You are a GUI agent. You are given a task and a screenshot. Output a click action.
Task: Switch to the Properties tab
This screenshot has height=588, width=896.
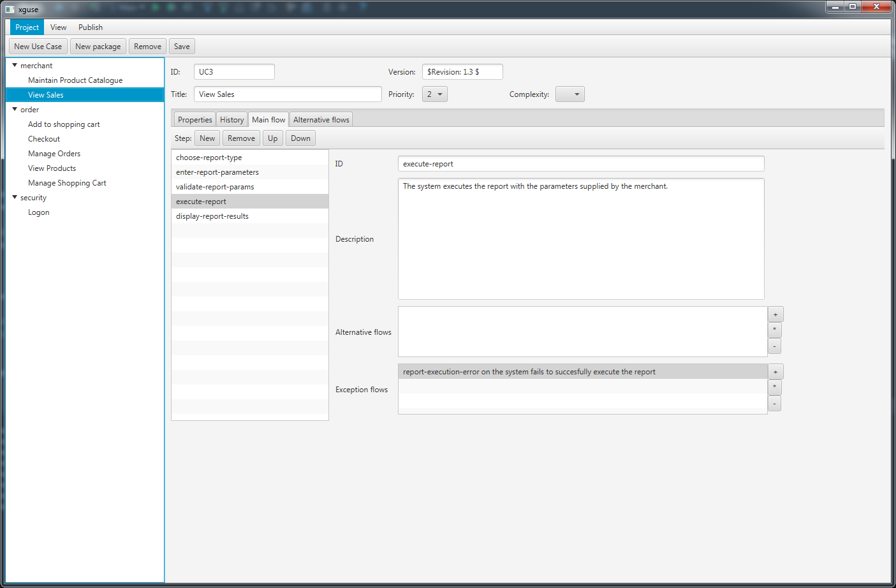click(195, 120)
